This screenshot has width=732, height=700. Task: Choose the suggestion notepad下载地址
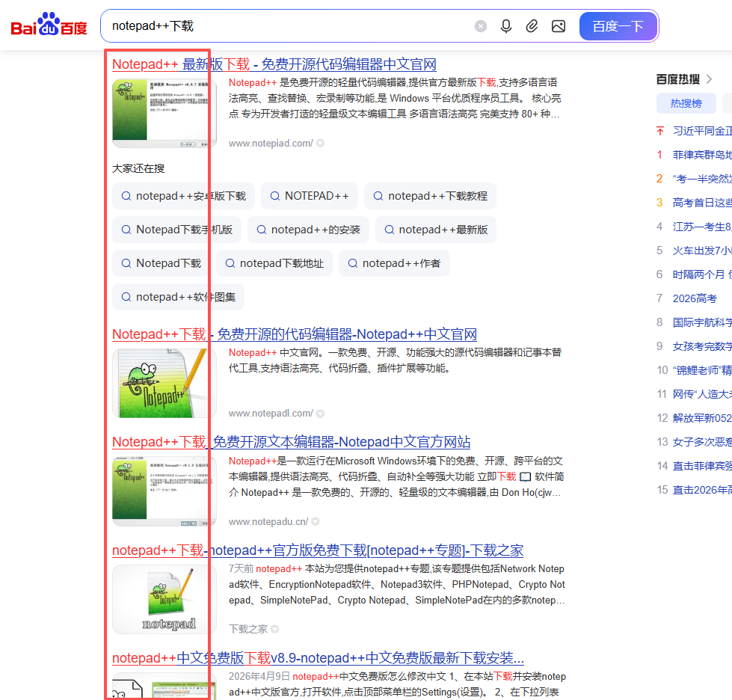point(274,263)
